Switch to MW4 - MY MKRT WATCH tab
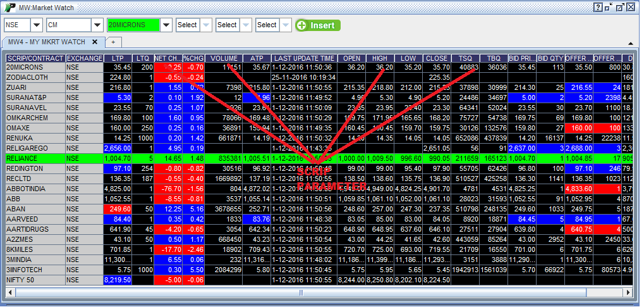Screen dimensions: 644x307 [46, 42]
